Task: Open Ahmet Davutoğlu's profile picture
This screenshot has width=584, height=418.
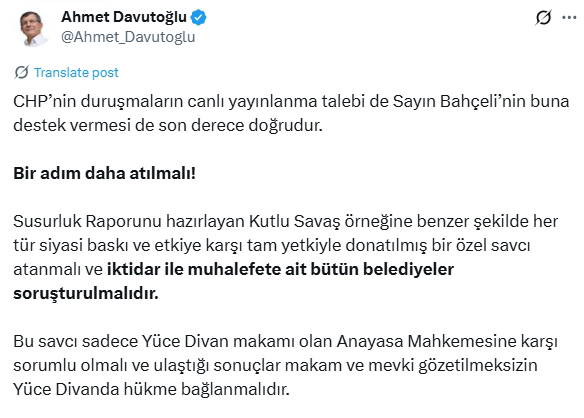Action: 31,28
